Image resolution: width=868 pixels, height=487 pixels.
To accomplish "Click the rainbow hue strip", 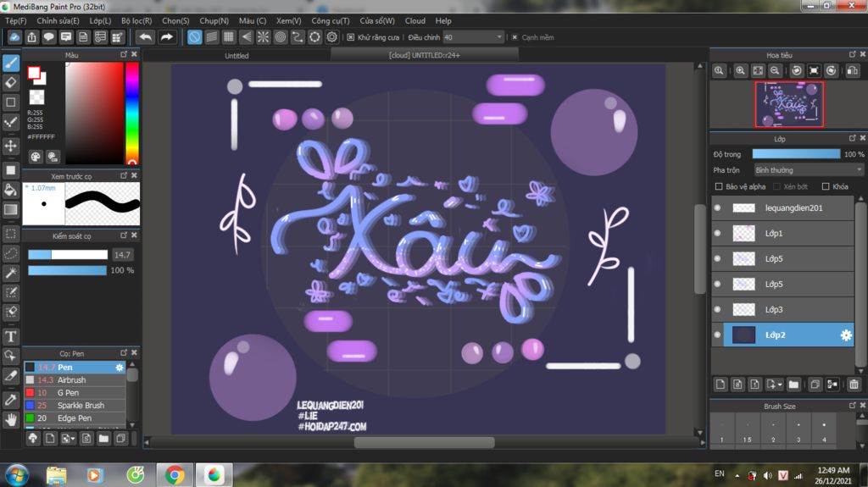I will pyautogui.click(x=131, y=113).
